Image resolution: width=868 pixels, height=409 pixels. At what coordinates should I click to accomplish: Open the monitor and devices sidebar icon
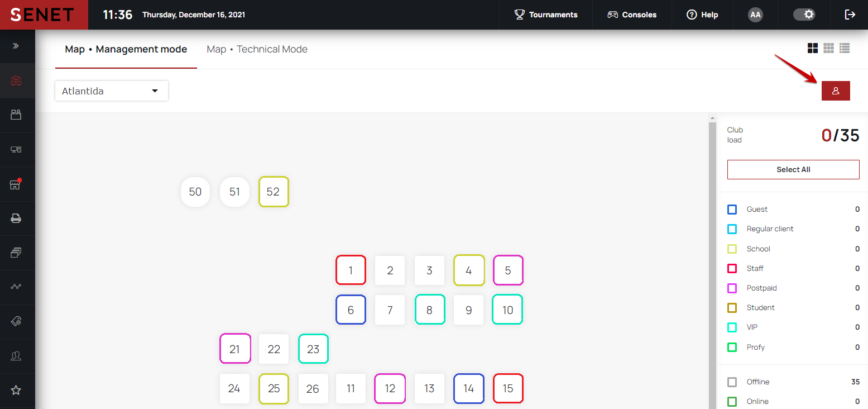pos(16,150)
